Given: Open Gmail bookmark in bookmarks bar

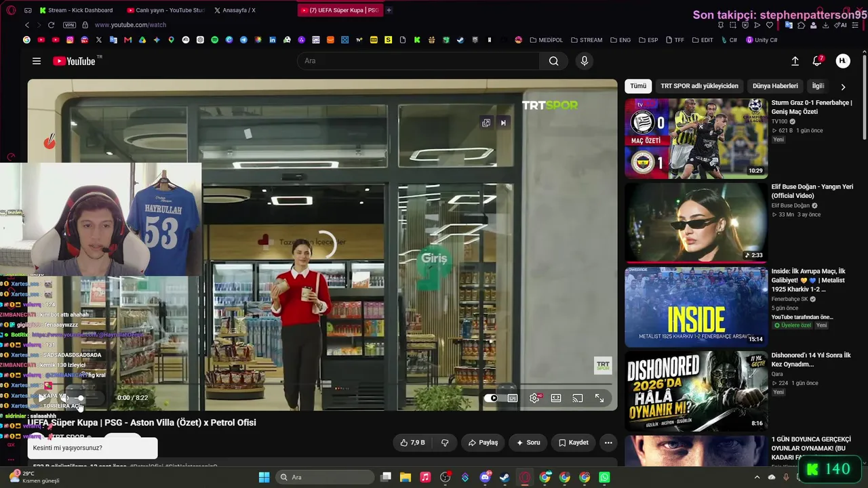Looking at the screenshot, I should click(127, 40).
